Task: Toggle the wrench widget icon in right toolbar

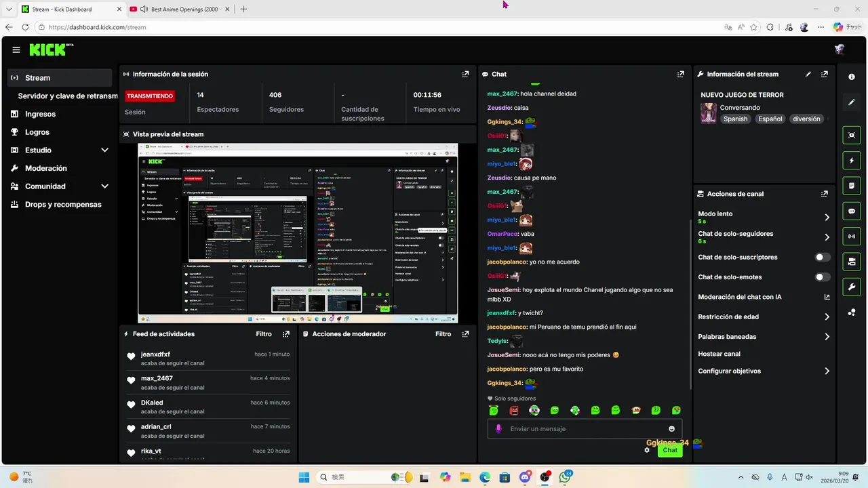Action: [852, 287]
